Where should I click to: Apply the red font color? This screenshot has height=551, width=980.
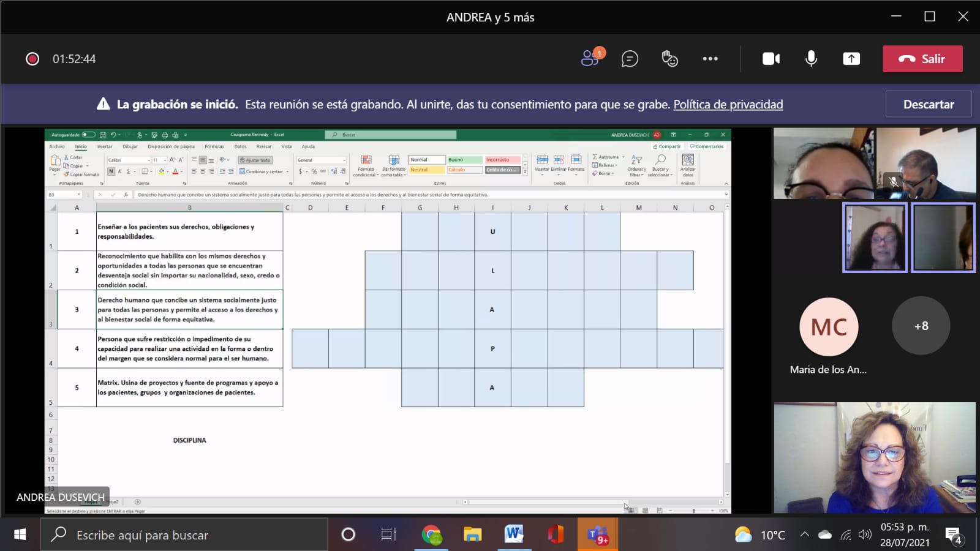175,171
